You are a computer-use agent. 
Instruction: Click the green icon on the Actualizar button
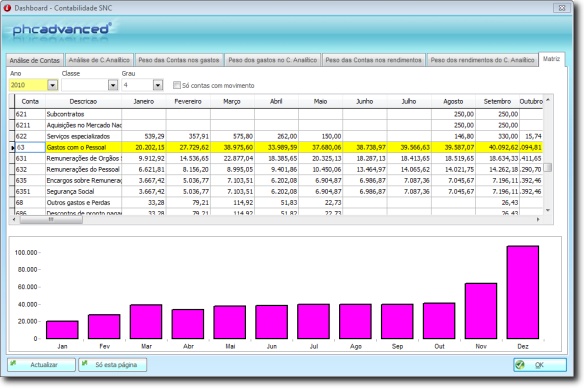13,363
